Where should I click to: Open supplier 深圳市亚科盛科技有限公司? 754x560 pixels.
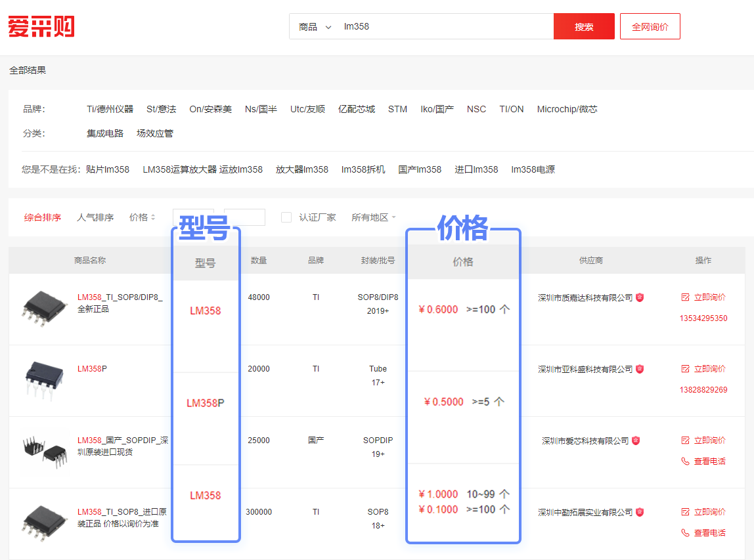[585, 369]
